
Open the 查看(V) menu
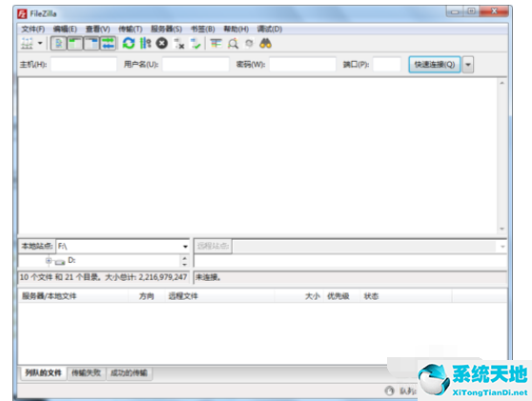click(97, 29)
